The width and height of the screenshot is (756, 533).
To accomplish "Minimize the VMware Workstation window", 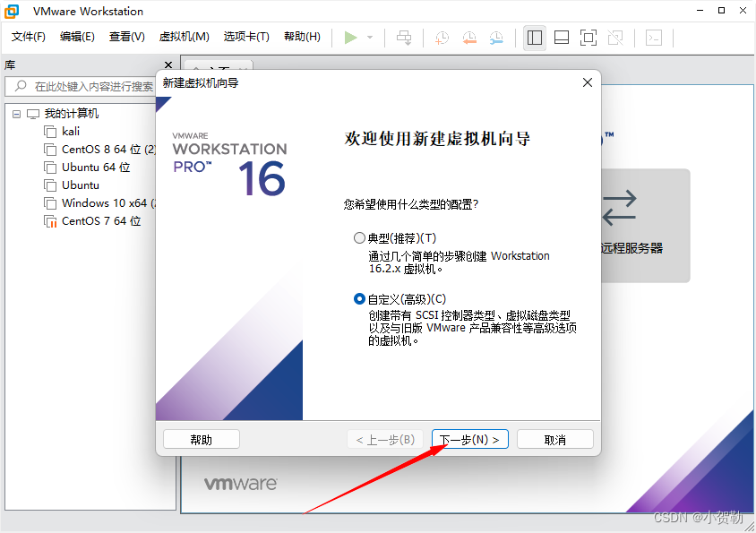I will [700, 11].
